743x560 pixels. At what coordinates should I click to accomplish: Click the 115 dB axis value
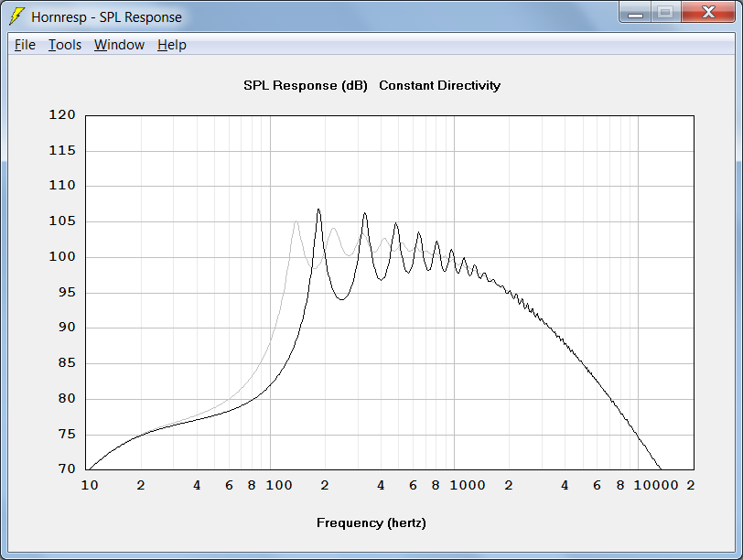point(62,150)
